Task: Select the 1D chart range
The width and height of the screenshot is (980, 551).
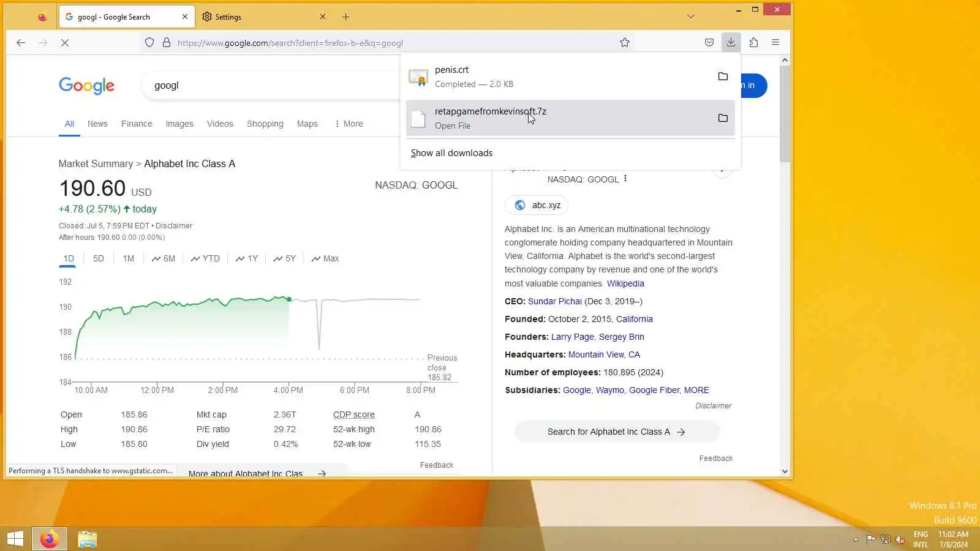Action: (x=69, y=258)
